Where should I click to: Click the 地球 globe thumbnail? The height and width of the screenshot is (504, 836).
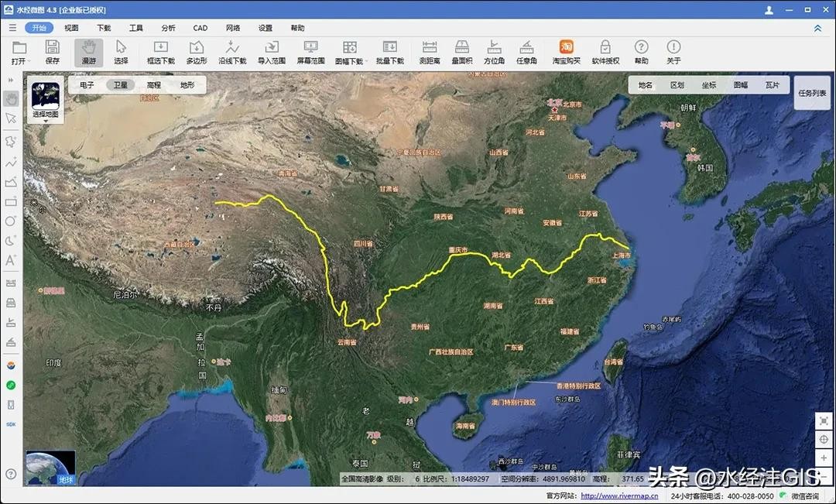(x=50, y=468)
